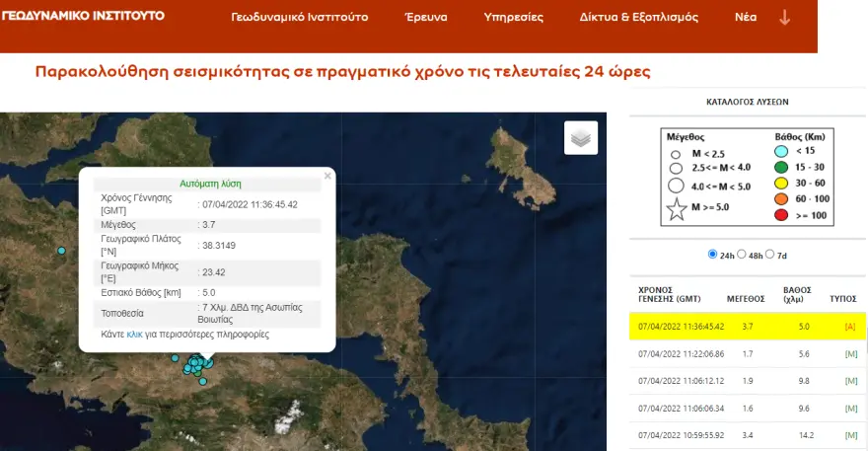
Task: Click the isolated earthquake marker on left of map
Action: (x=61, y=251)
